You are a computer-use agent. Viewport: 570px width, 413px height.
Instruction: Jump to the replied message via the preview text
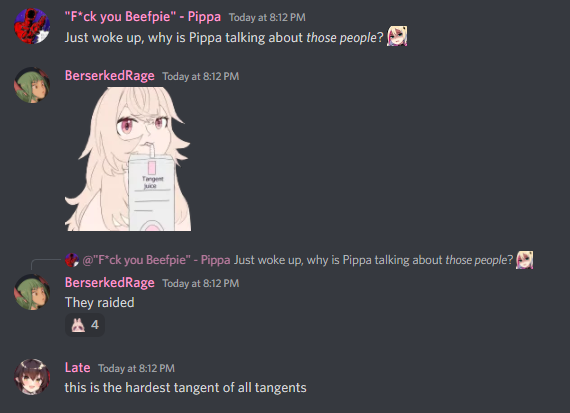click(373, 260)
